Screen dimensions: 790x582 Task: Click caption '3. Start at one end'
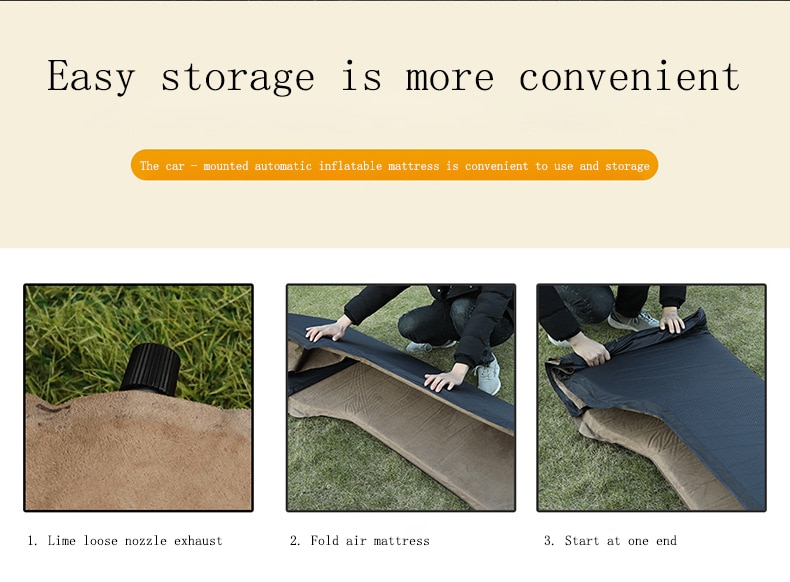610,541
